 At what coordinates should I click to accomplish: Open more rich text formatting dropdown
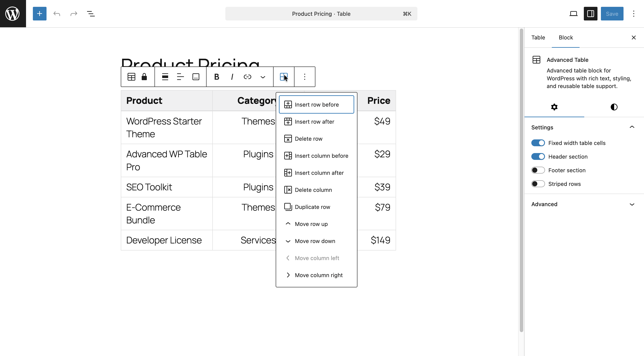coord(263,77)
